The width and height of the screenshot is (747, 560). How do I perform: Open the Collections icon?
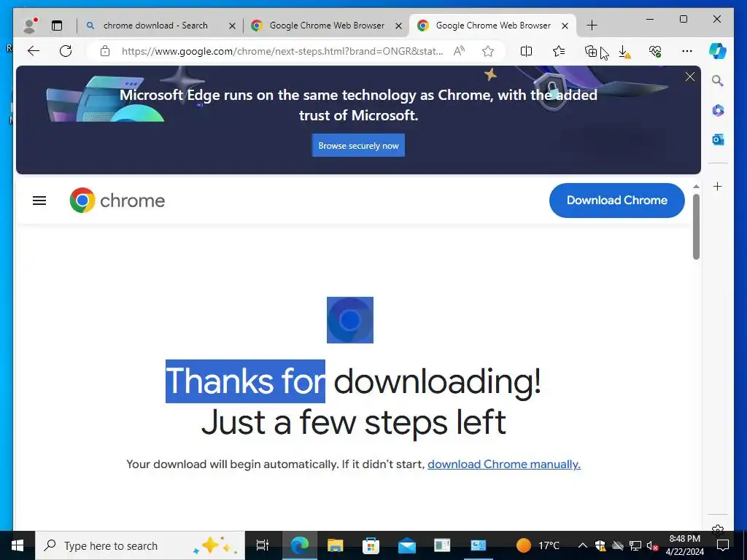click(x=591, y=51)
